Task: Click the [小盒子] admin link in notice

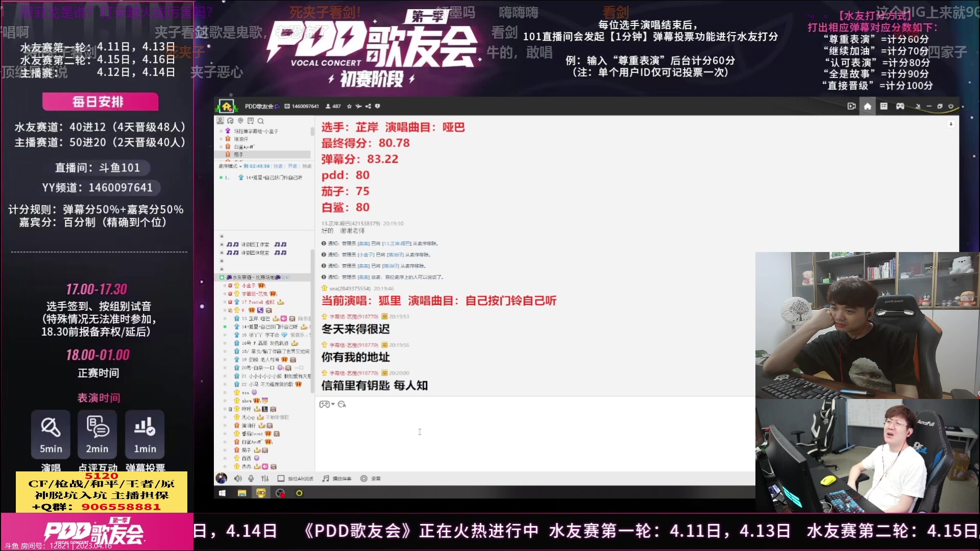Action: point(365,255)
